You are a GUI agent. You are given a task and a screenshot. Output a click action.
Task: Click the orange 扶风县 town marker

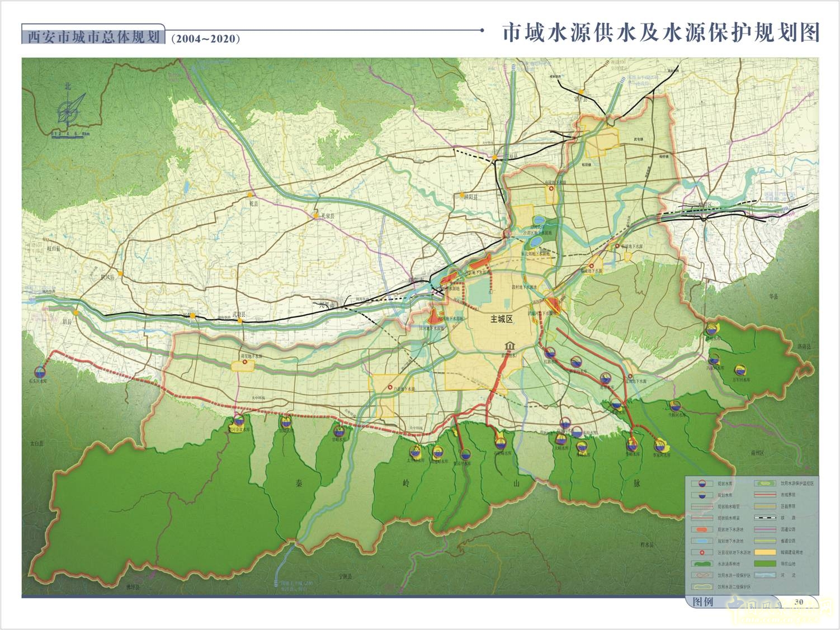point(121,274)
